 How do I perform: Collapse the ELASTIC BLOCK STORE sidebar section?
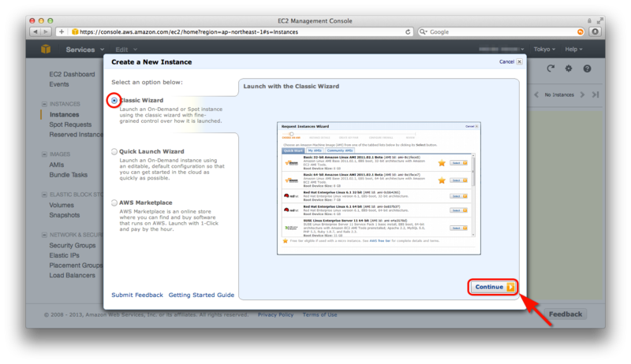coord(44,195)
